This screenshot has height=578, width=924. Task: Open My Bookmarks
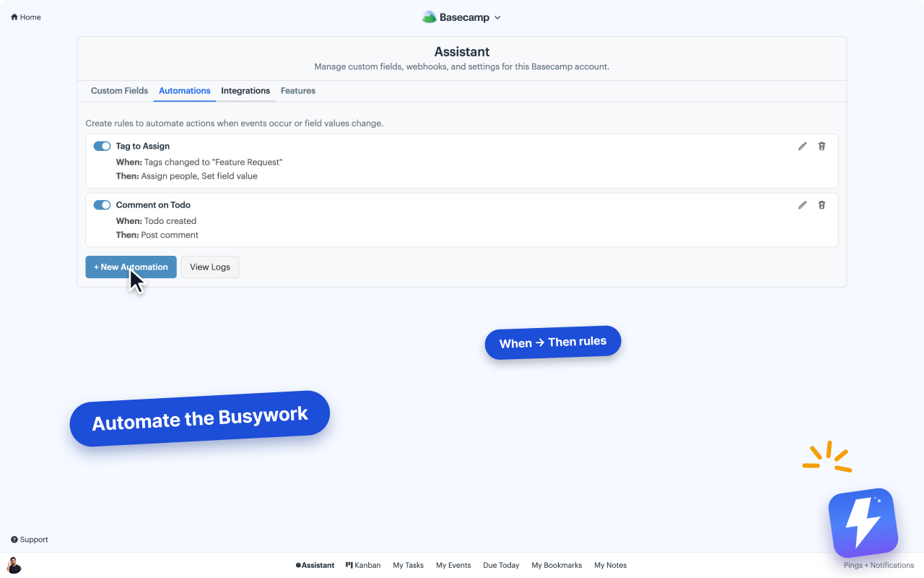(557, 565)
